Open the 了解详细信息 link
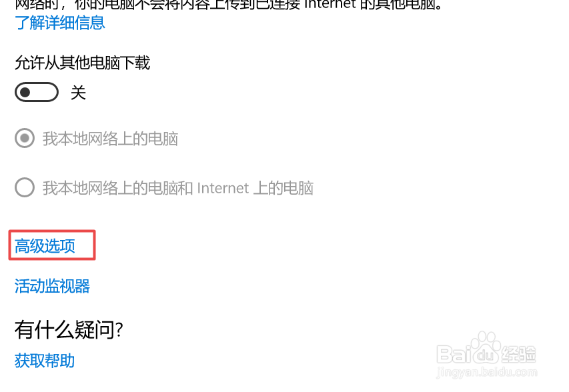 [60, 23]
